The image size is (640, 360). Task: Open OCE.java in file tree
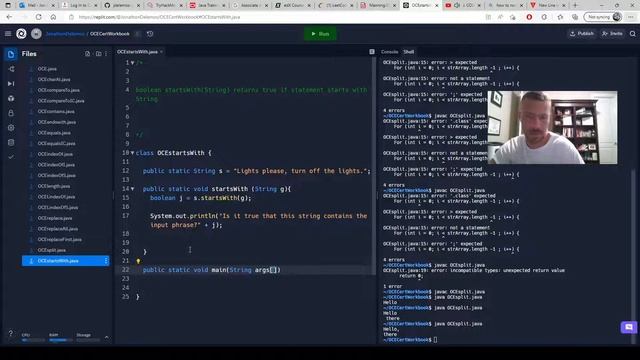[x=47, y=69]
